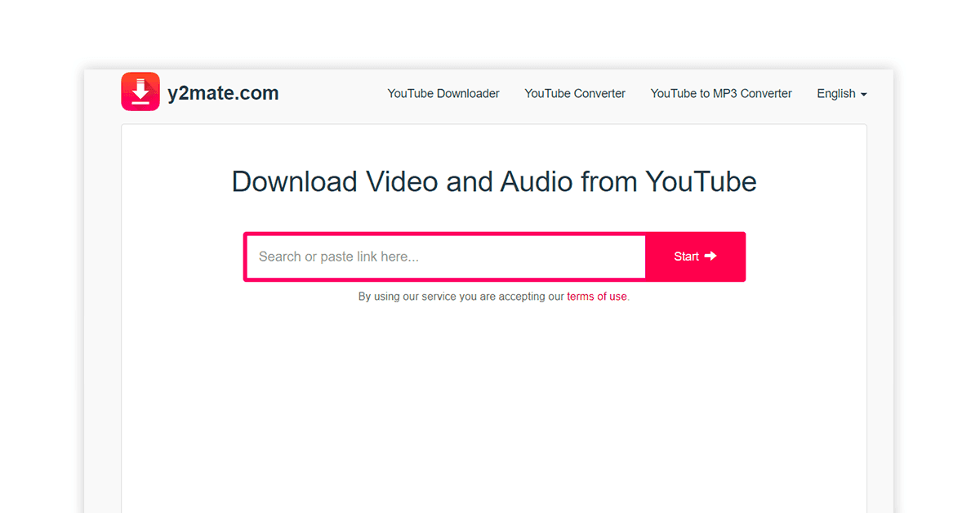Click the 'Download Video and Audio from YouTube' heading
Screen dimensions: 980x513
(x=494, y=181)
